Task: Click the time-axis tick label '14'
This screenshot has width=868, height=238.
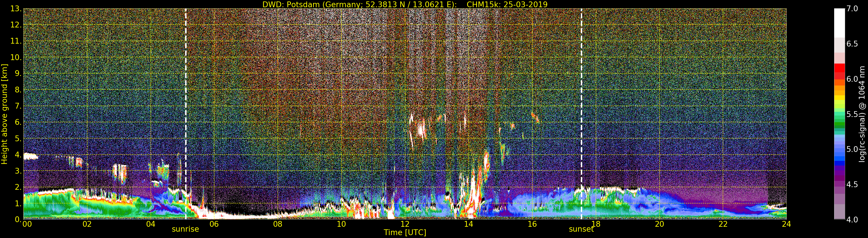Action: pos(468,224)
